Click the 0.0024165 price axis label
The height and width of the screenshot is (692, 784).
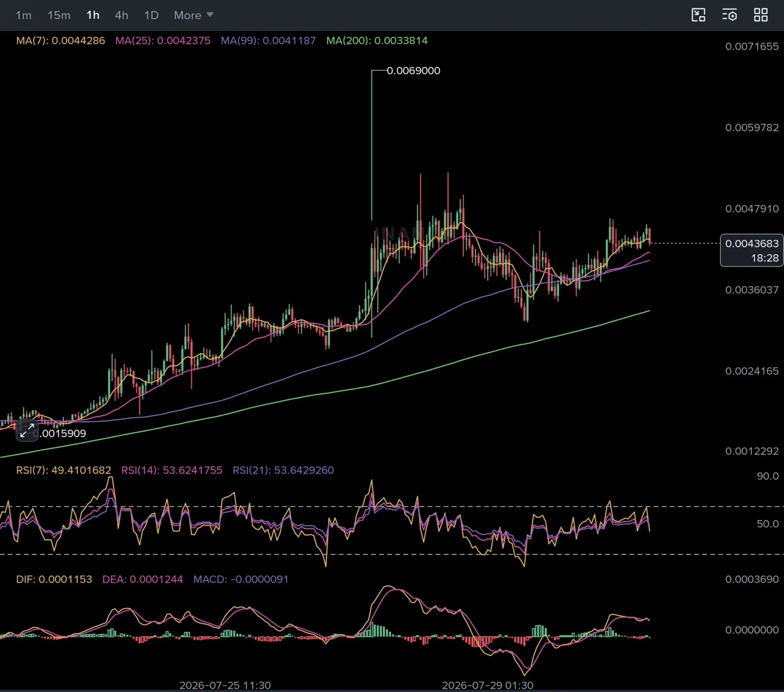click(x=752, y=371)
